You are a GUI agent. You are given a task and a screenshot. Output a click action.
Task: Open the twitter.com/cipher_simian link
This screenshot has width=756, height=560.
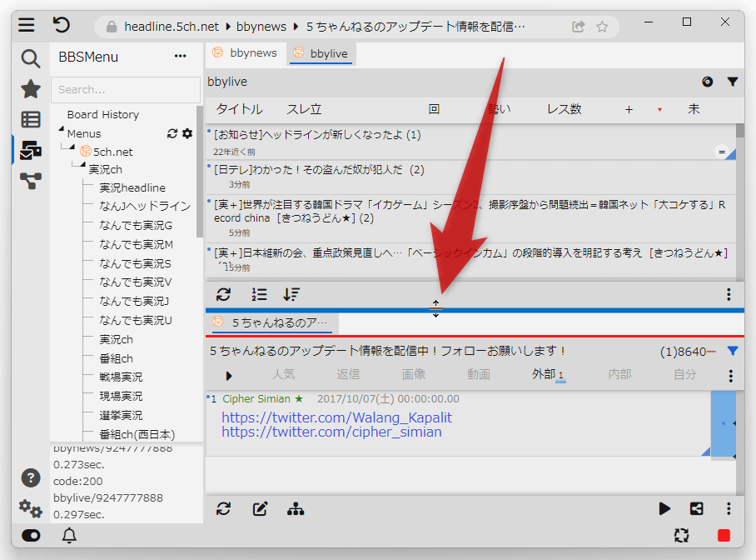click(331, 432)
